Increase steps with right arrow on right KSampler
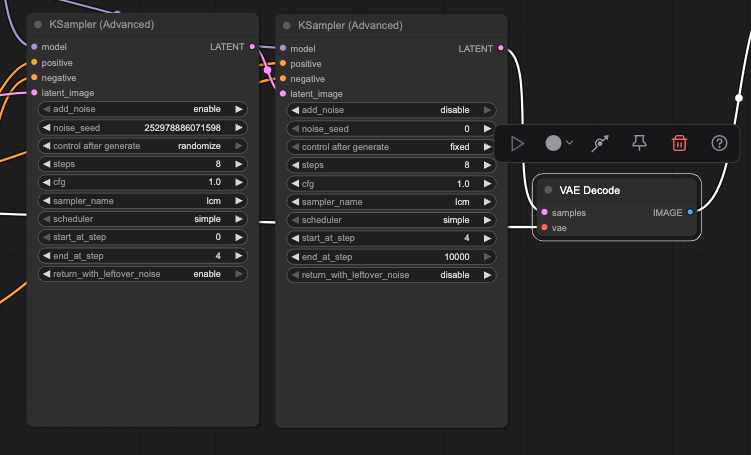Viewport: 751px width, 455px height. pyautogui.click(x=487, y=165)
